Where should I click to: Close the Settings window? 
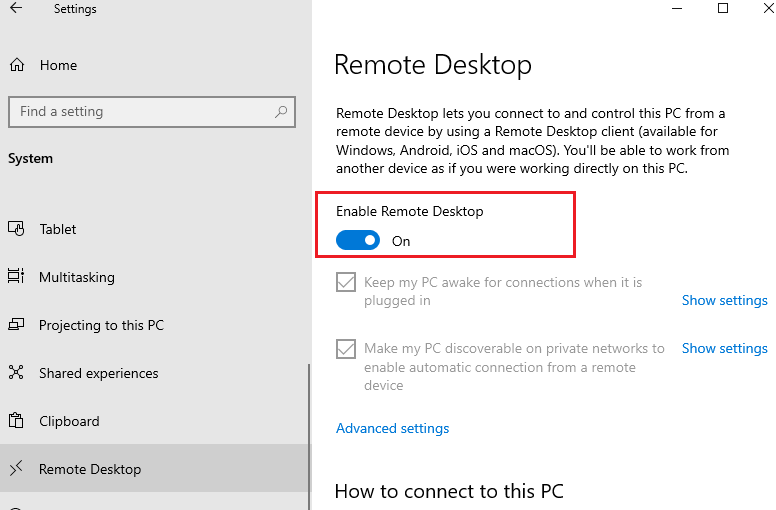pyautogui.click(x=768, y=8)
